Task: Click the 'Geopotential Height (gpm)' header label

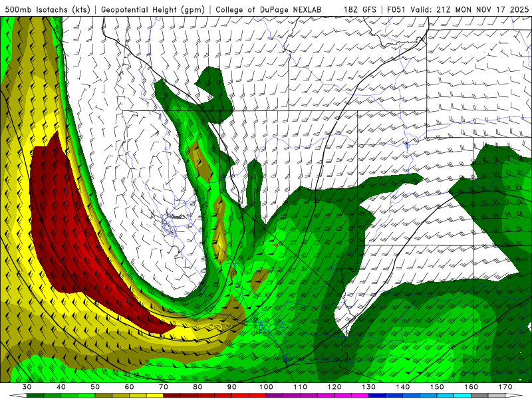Action: coord(153,10)
